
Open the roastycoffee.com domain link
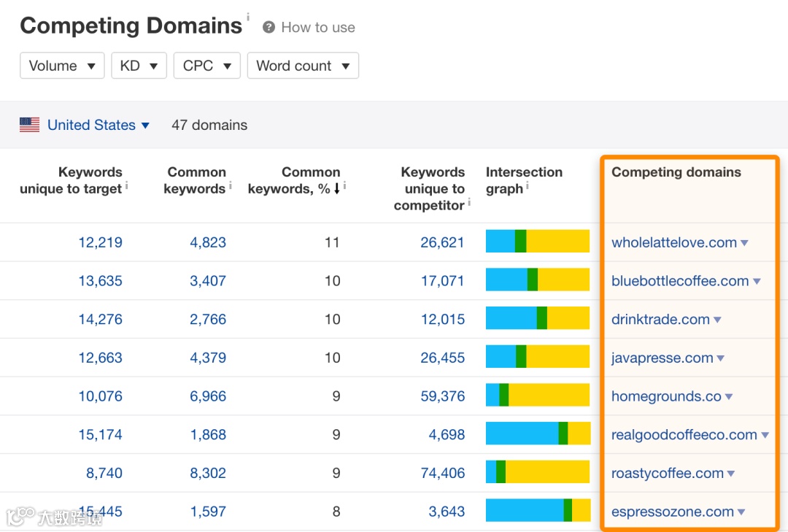pos(668,473)
